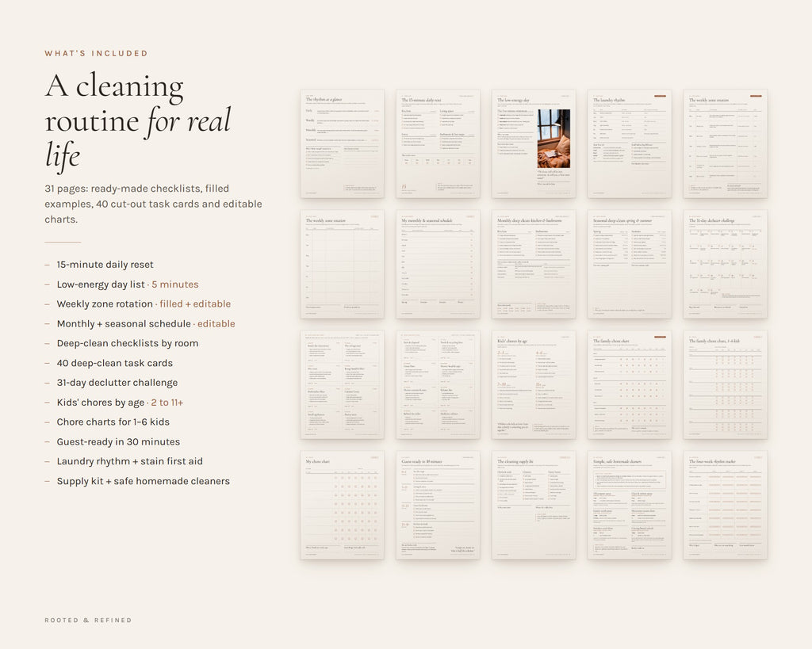Open the blank 'weekly zone rotation' page
Screen dimensions: 812x649
click(x=343, y=264)
